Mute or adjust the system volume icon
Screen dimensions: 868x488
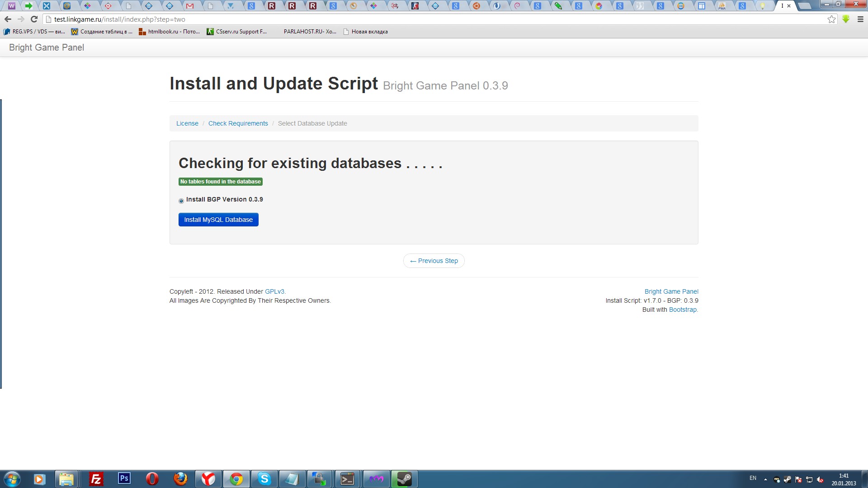[820, 480]
